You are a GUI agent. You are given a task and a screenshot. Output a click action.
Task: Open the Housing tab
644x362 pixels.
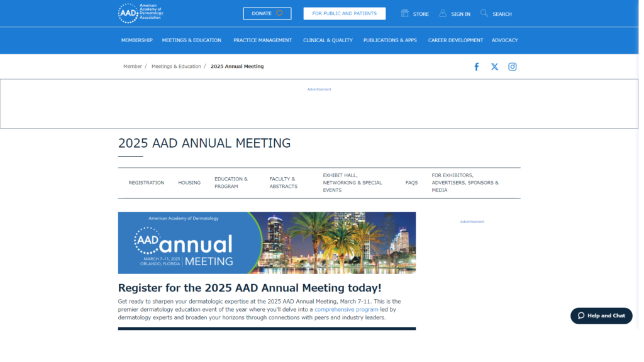click(189, 182)
